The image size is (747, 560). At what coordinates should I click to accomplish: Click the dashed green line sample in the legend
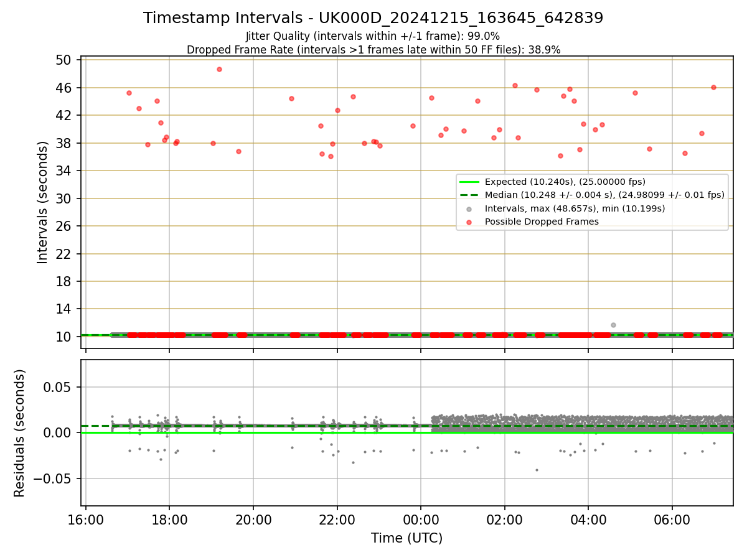469,195
